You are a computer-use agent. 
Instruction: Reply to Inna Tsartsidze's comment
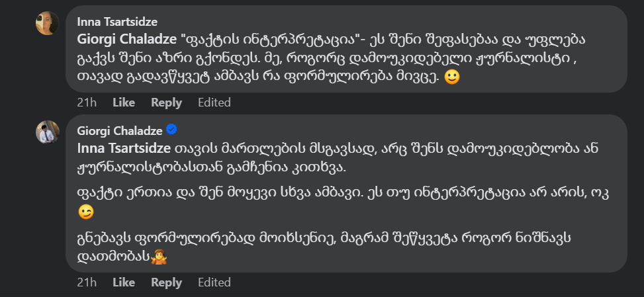pos(166,103)
